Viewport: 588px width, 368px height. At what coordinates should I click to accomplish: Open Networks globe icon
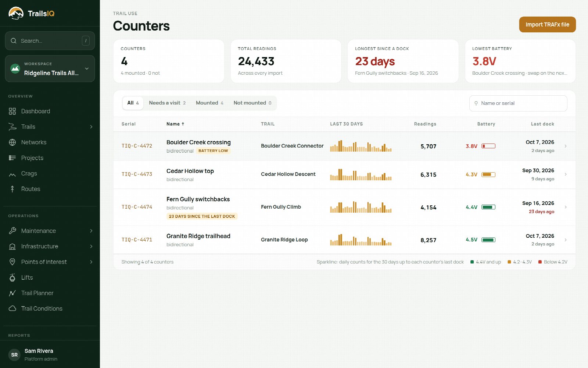pos(12,142)
